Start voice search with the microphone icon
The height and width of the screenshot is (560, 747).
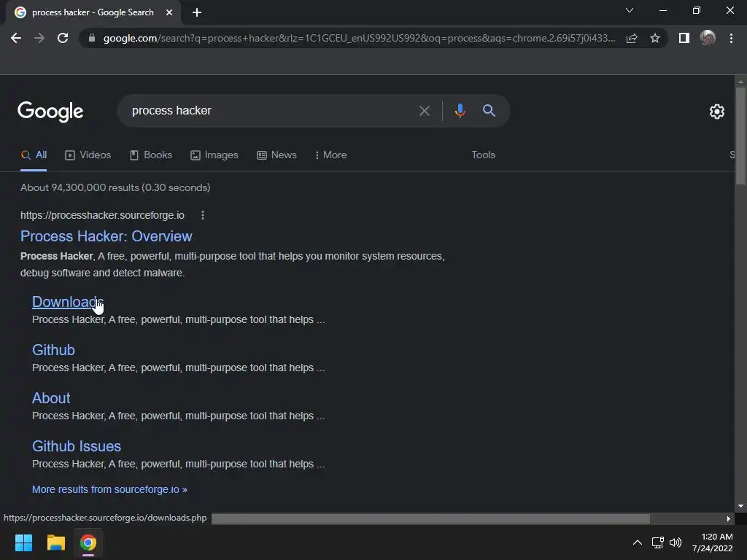(460, 111)
